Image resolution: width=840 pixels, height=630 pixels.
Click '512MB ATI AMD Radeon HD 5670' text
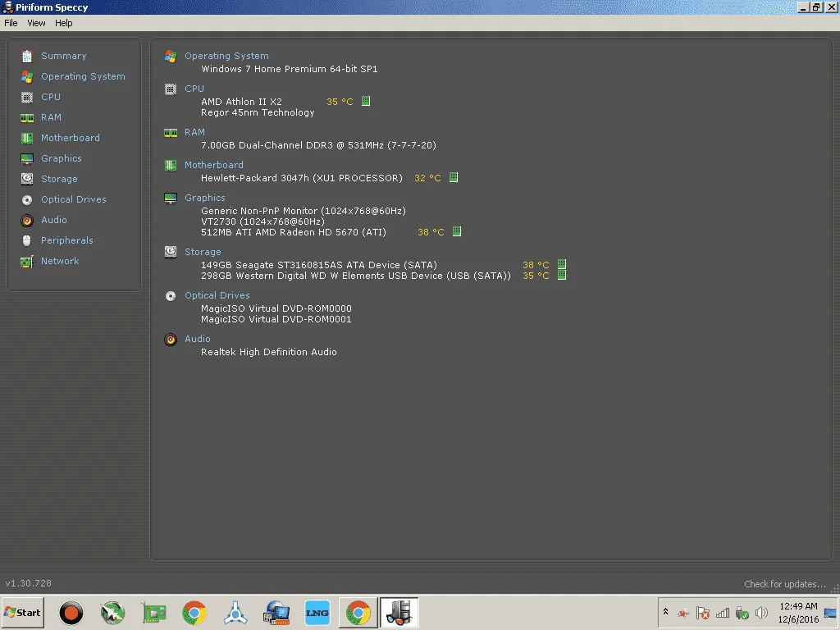(x=280, y=232)
